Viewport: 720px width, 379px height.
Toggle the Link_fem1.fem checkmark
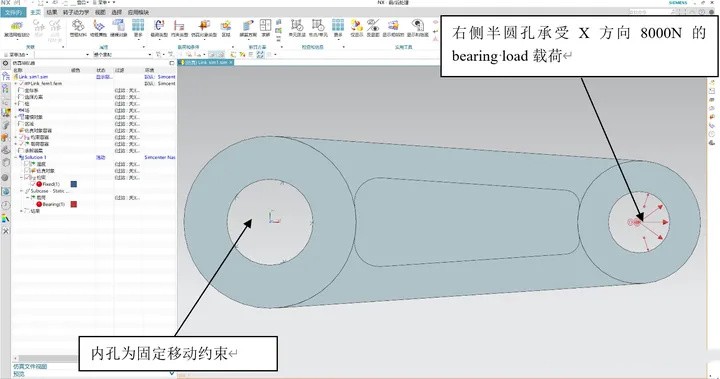coord(21,84)
